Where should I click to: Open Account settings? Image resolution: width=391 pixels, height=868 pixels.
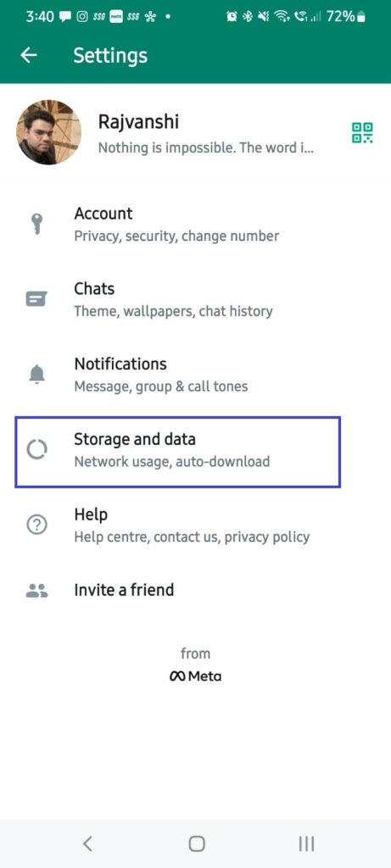(x=195, y=224)
